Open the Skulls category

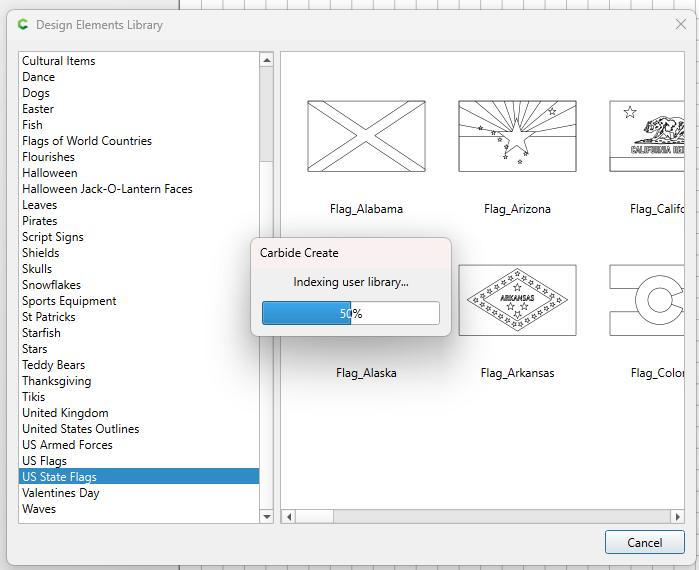pos(139,269)
